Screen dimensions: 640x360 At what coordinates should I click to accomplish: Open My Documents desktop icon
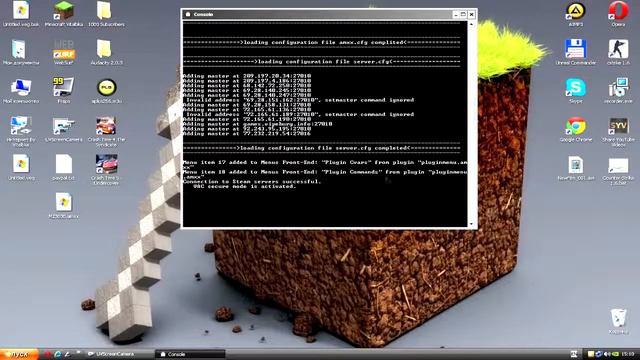pos(21,52)
